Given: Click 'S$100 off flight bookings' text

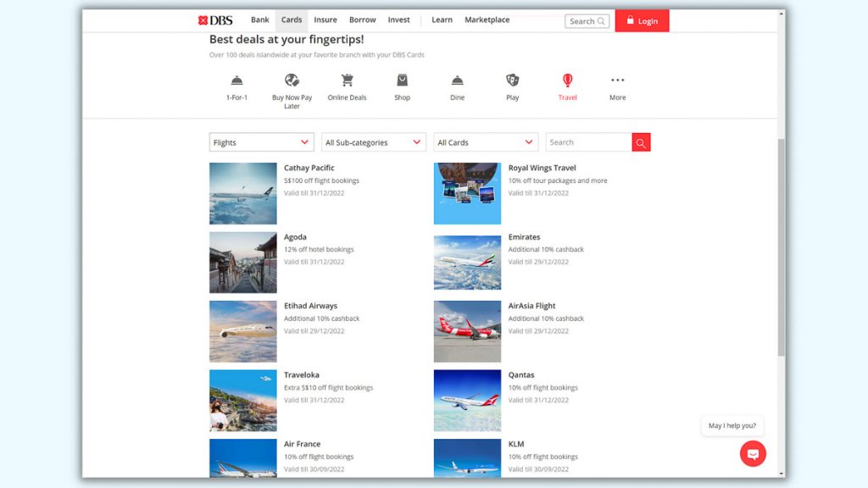Looking at the screenshot, I should tap(321, 180).
